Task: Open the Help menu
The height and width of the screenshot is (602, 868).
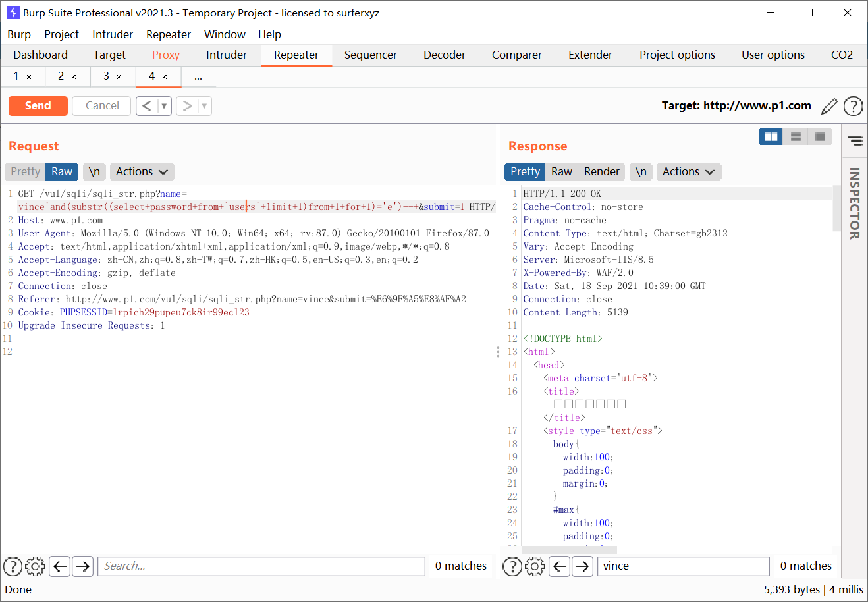Action: [269, 34]
